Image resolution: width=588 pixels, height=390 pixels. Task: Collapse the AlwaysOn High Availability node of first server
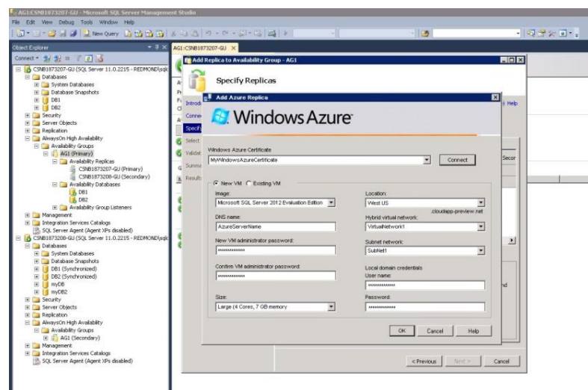click(x=28, y=138)
